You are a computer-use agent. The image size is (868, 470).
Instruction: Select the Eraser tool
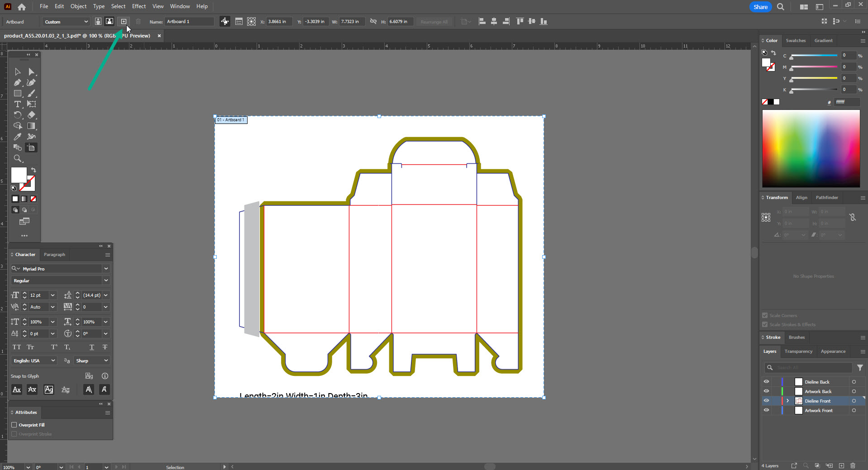(x=31, y=115)
